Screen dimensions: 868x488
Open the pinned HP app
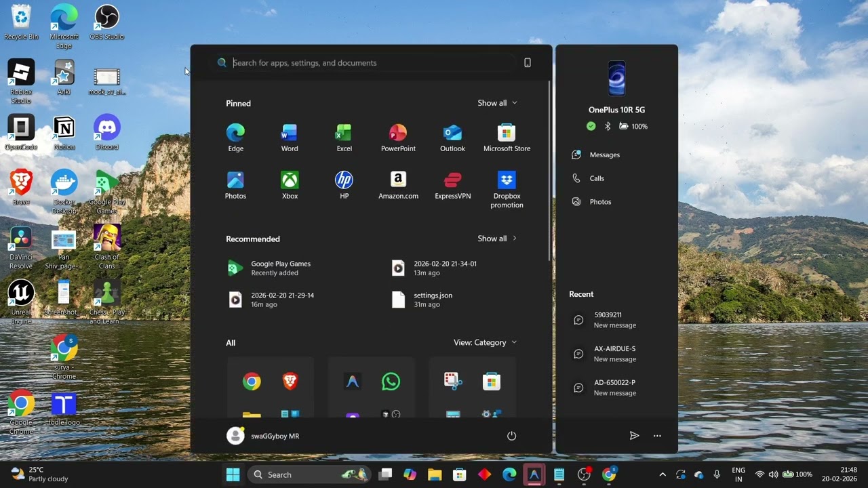tap(344, 186)
